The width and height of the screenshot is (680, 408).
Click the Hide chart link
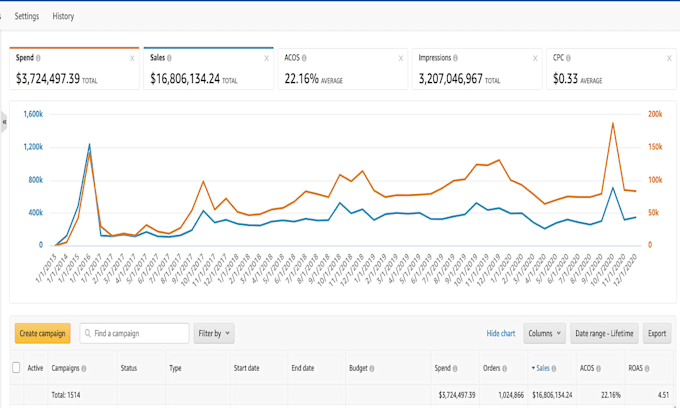coord(501,333)
